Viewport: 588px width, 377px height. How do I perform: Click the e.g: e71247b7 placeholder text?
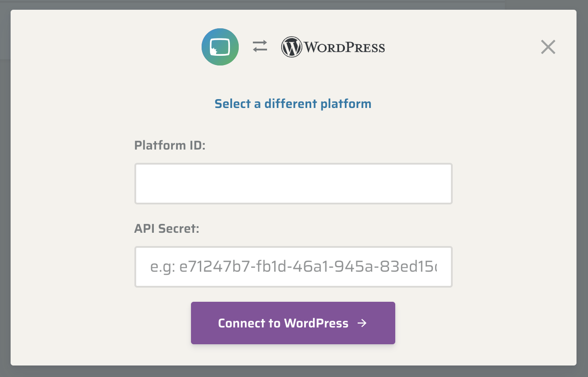(294, 267)
